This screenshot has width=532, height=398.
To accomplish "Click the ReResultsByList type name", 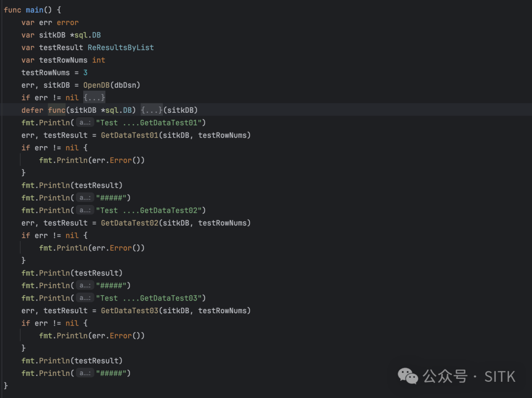I will pyautogui.click(x=121, y=47).
